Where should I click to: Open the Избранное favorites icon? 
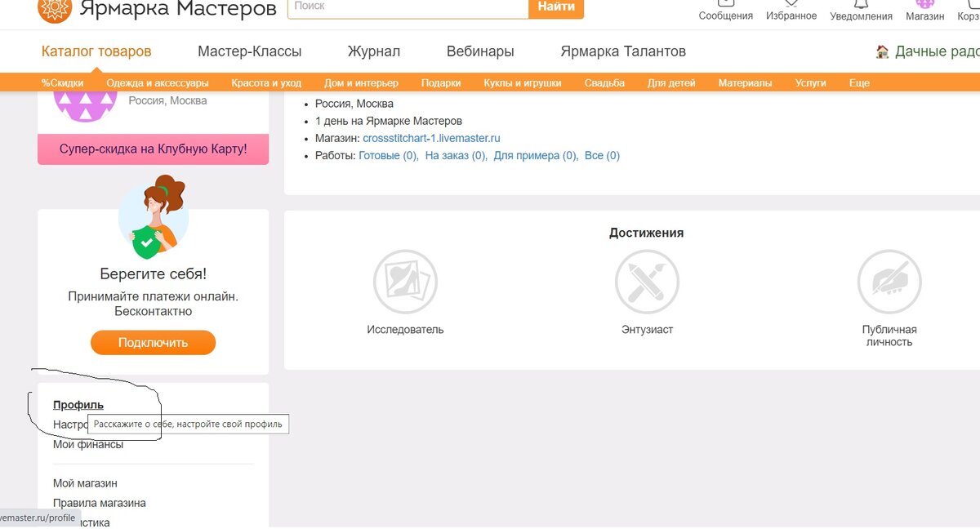pos(791,3)
